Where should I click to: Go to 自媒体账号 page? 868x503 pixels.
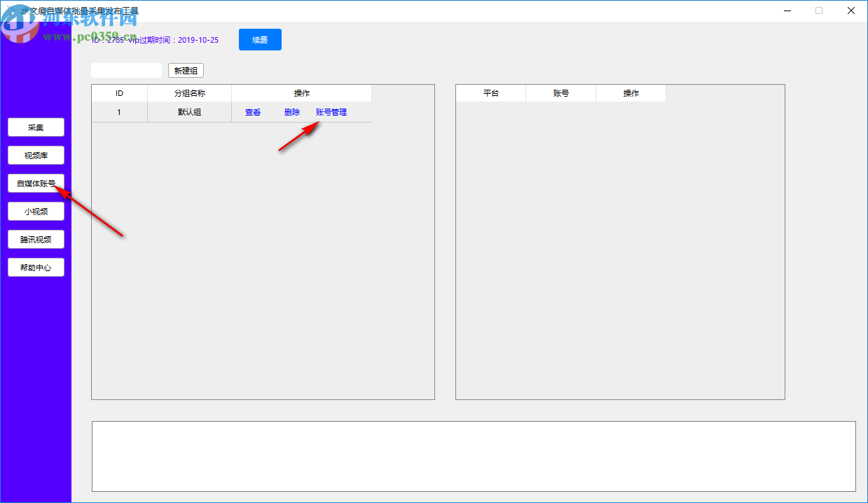tap(36, 184)
